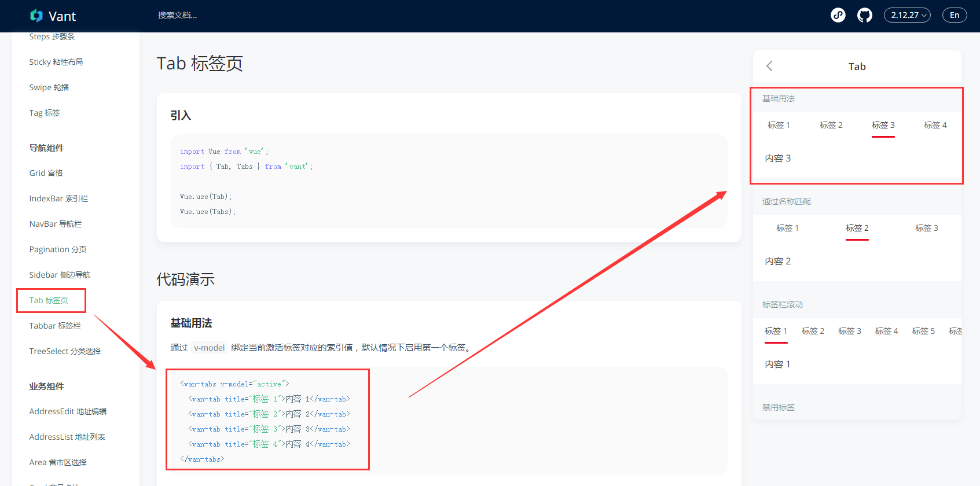
Task: Open Pagination 分页 in sidebar
Action: pyautogui.click(x=58, y=249)
